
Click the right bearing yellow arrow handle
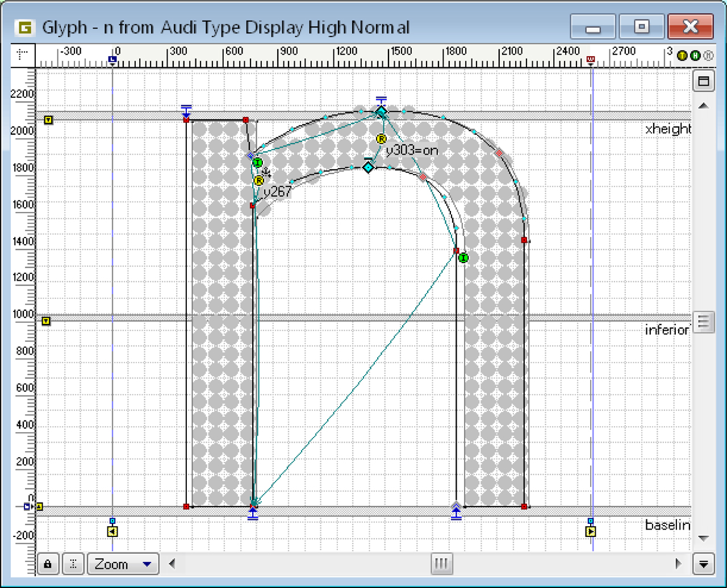(x=591, y=532)
